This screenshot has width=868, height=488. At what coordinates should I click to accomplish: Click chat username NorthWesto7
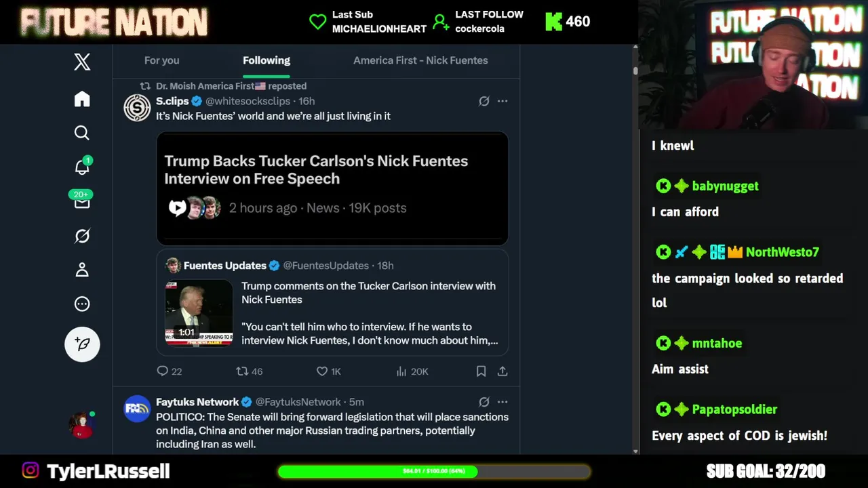tap(782, 252)
